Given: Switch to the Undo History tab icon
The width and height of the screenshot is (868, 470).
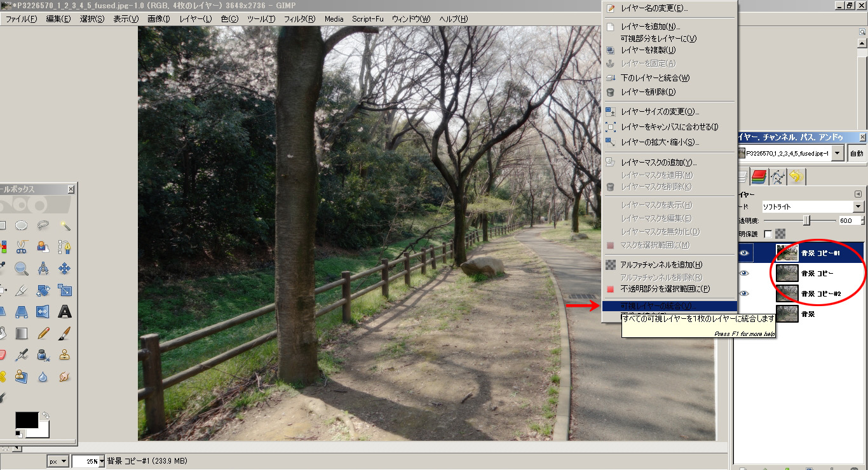Looking at the screenshot, I should tap(796, 176).
